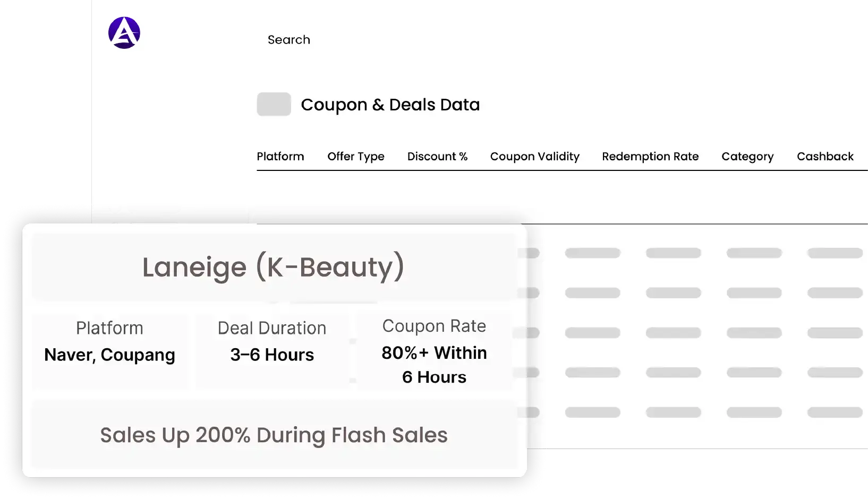Click the first row's last placeholder cell
Viewport: 868px width, 500px height.
coord(835,253)
